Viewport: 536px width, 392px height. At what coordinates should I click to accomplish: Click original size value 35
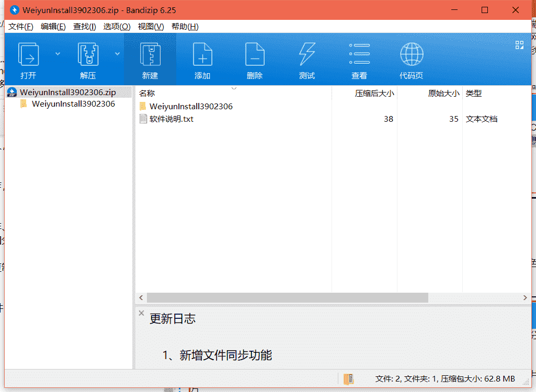click(x=453, y=119)
